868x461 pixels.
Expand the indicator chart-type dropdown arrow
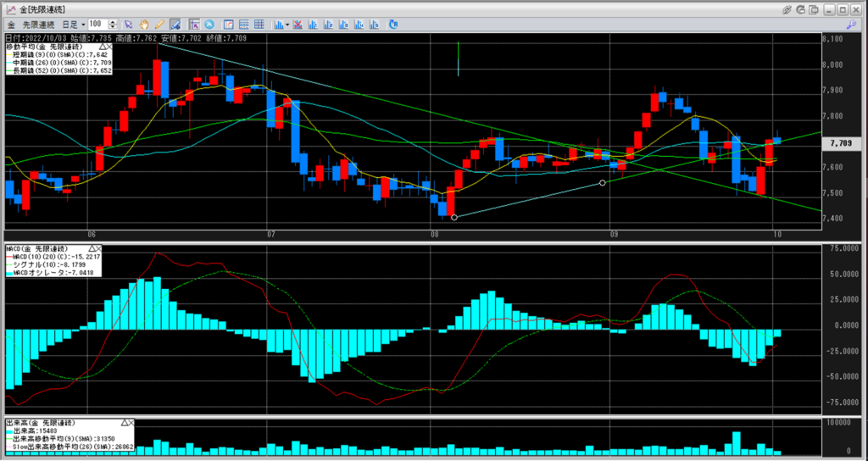click(x=287, y=25)
